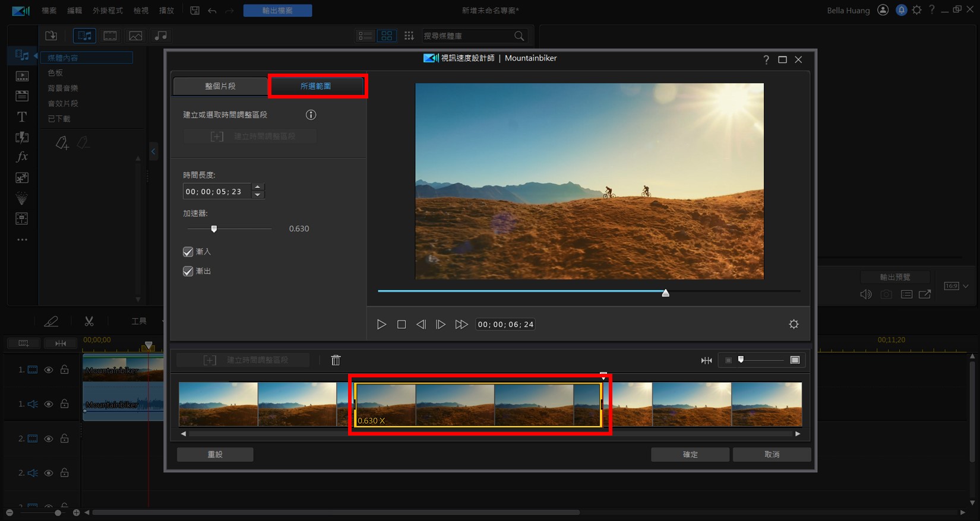This screenshot has height=521, width=980.
Task: Hide video track 2 with its eye icon
Action: (49, 439)
